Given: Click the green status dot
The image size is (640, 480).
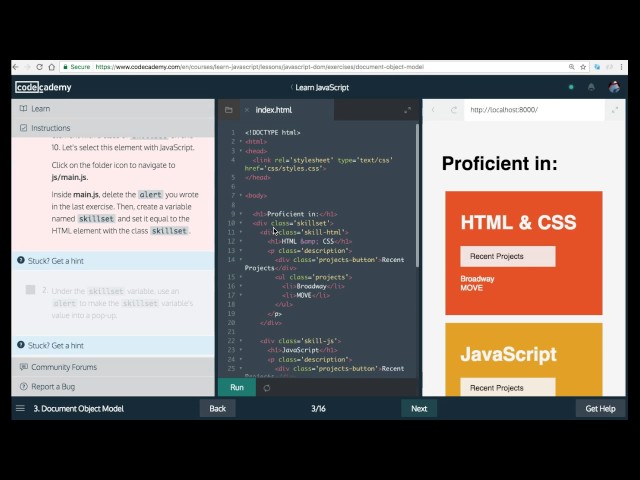Looking at the screenshot, I should [571, 87].
